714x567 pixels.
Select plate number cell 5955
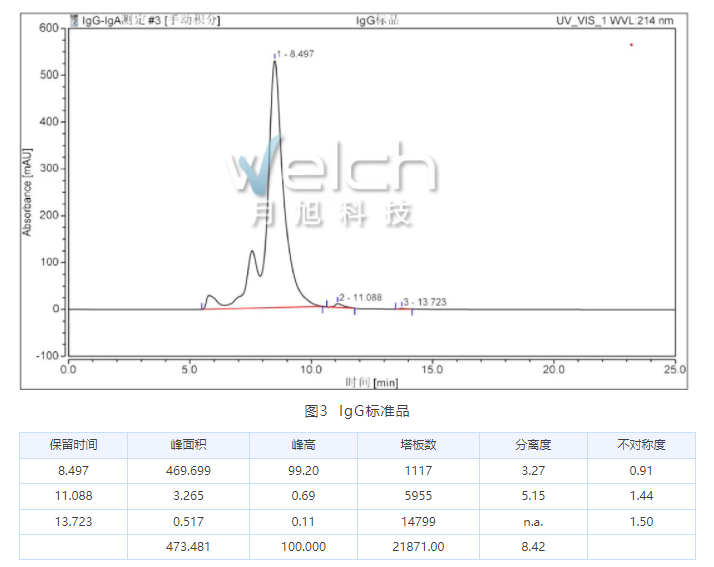click(418, 495)
